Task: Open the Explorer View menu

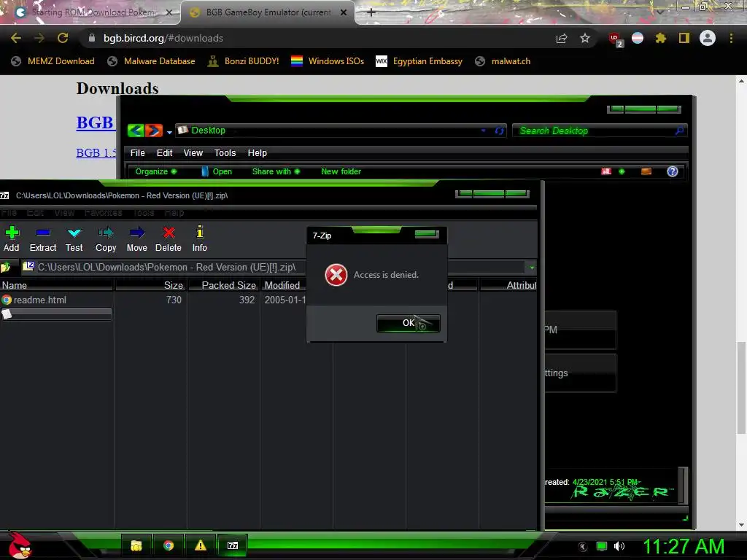Action: (x=193, y=153)
